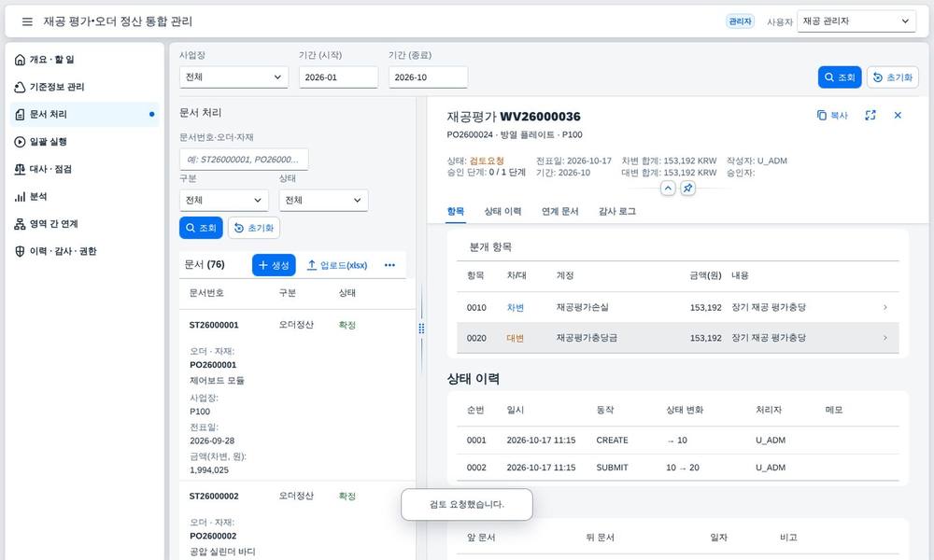This screenshot has width=934, height=560.
Task: Click the shield icon beside 이력 · 감사 · 권한
Action: coord(20,251)
